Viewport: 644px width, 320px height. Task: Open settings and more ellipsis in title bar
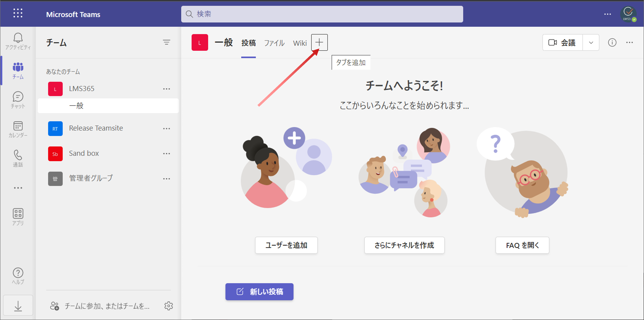pos(607,14)
